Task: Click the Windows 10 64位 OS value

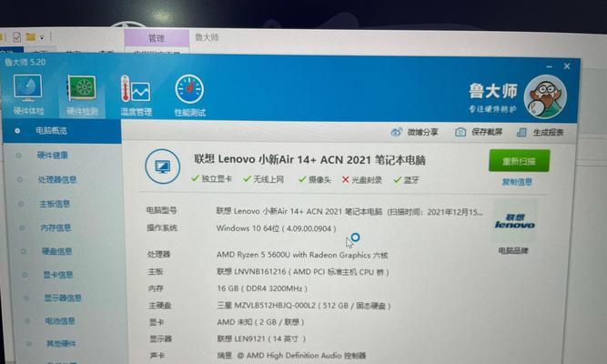Action: click(276, 228)
